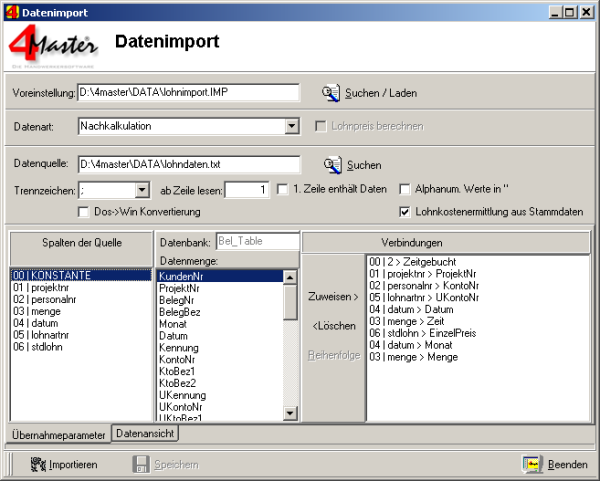
Task: Enable the 1. Zeile enthält Daten checkbox
Action: 283,189
